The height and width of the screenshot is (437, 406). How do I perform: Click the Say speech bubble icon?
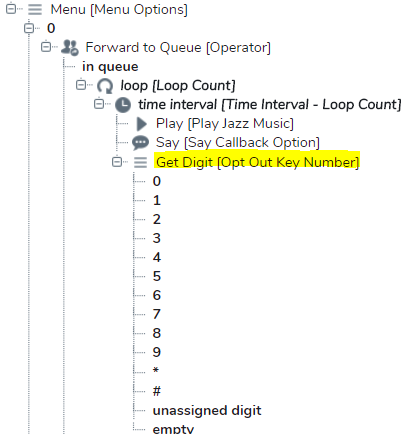[x=140, y=143]
